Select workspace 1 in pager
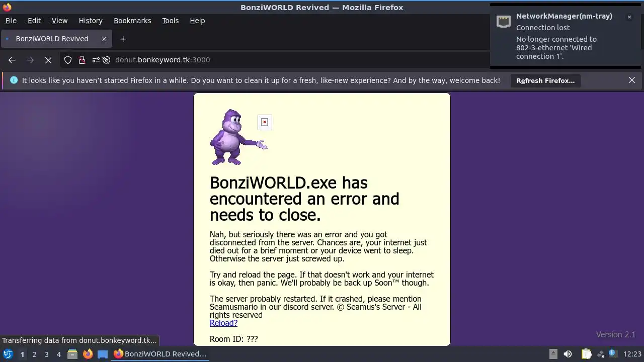The width and height of the screenshot is (644, 362). pyautogui.click(x=22, y=354)
